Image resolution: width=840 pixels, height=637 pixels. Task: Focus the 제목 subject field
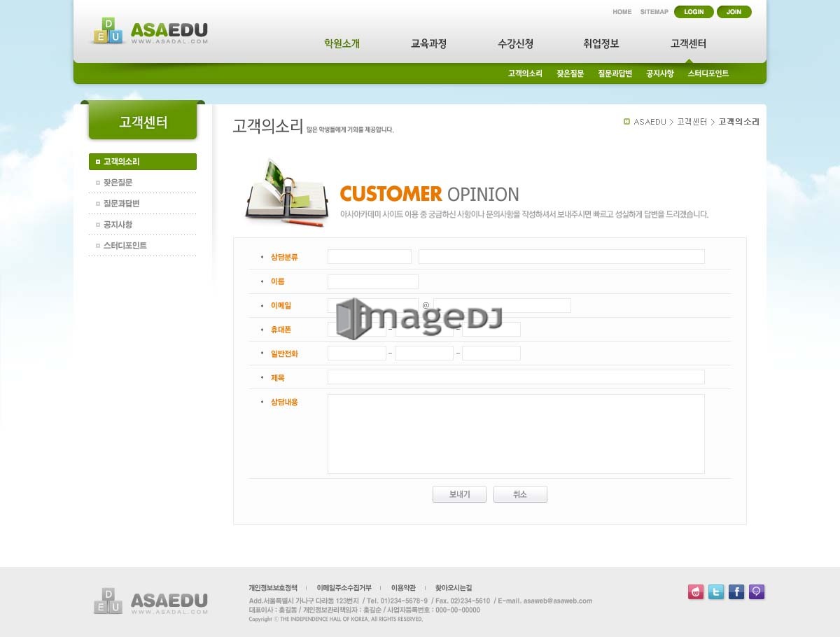point(516,377)
